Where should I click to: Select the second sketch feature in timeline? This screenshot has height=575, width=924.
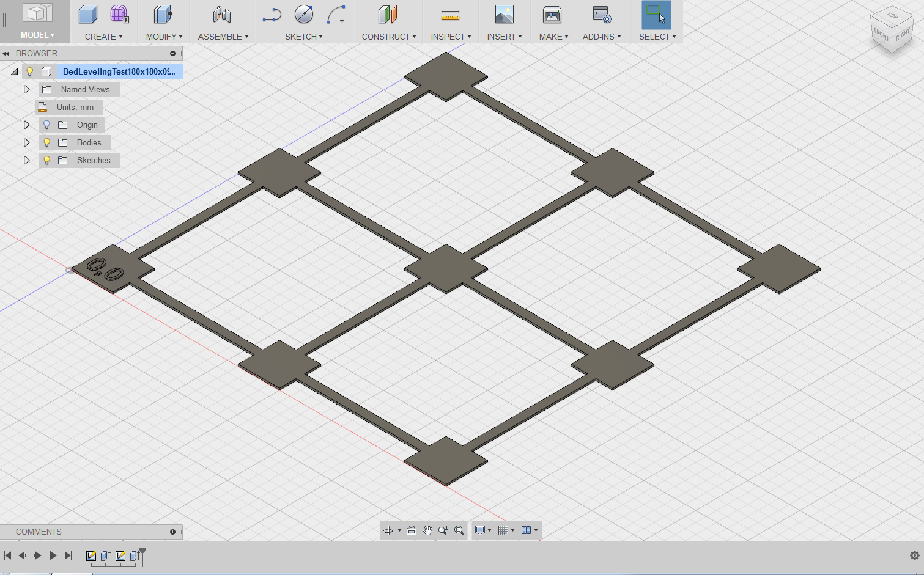[x=120, y=555]
